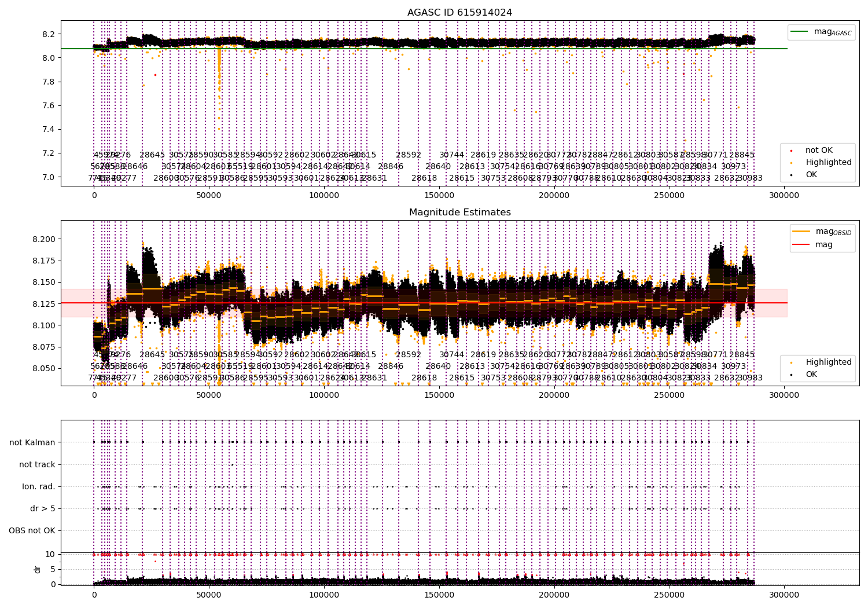Click y-axis tick "8.125" in middle plot

(44, 304)
